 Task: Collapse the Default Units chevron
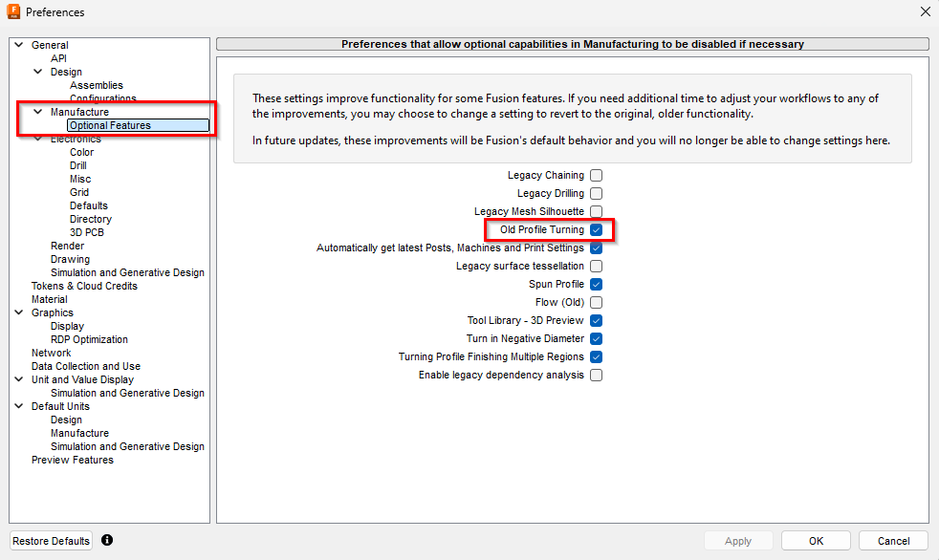19,405
